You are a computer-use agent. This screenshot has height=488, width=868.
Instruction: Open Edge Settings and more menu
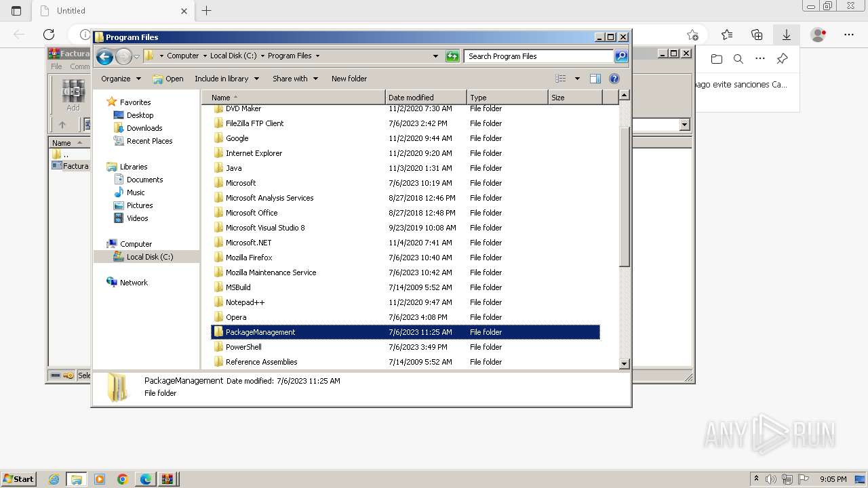(849, 35)
